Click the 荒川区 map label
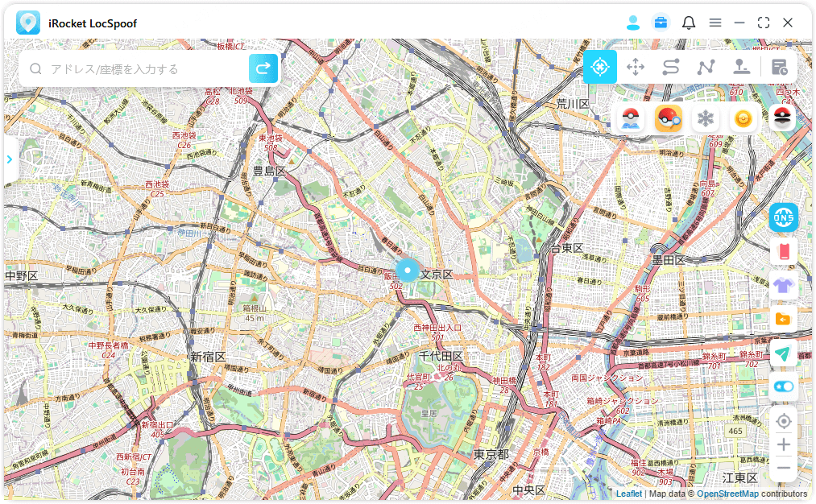The height and width of the screenshot is (504, 816). (x=573, y=104)
